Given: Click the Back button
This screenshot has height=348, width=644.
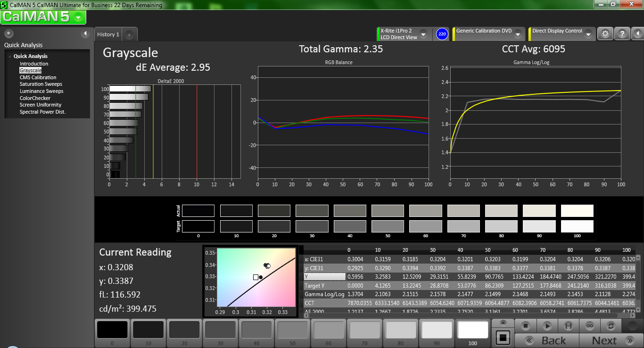Looking at the screenshot, I should [546, 340].
